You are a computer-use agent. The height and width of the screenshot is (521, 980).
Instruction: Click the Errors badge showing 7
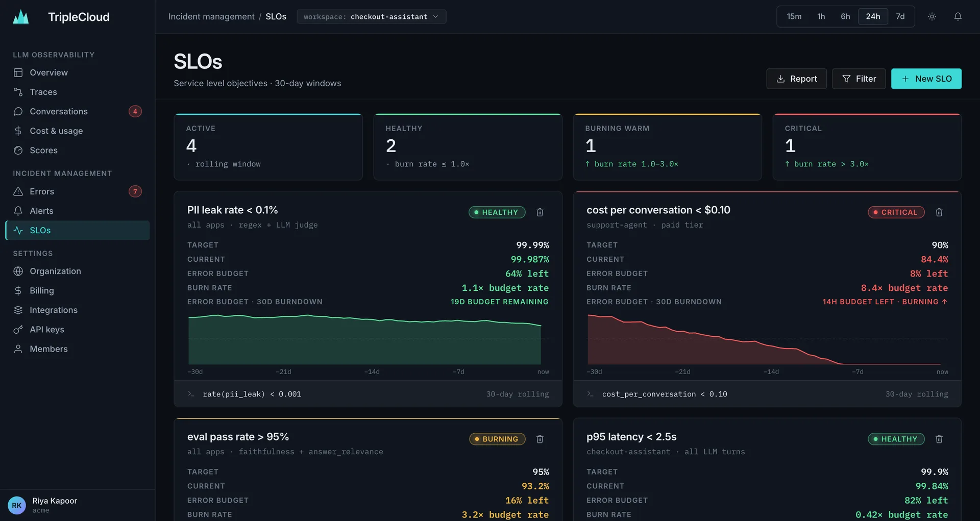(x=135, y=191)
